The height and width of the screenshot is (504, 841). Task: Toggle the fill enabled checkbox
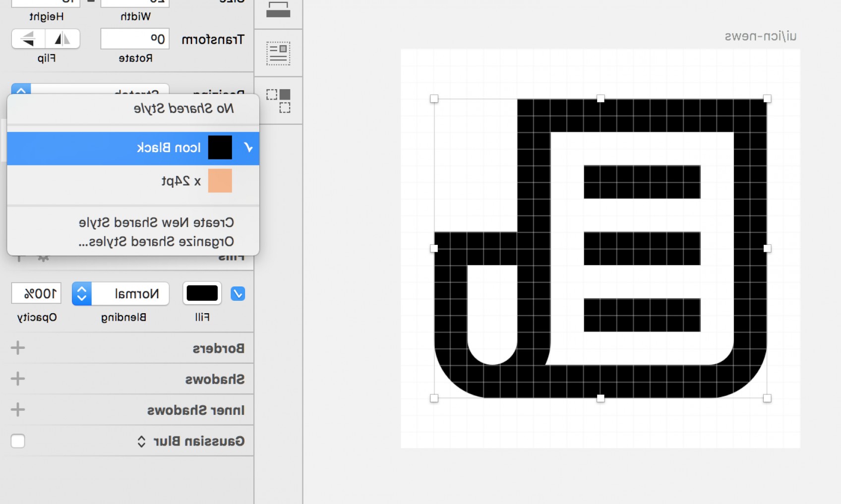[238, 293]
